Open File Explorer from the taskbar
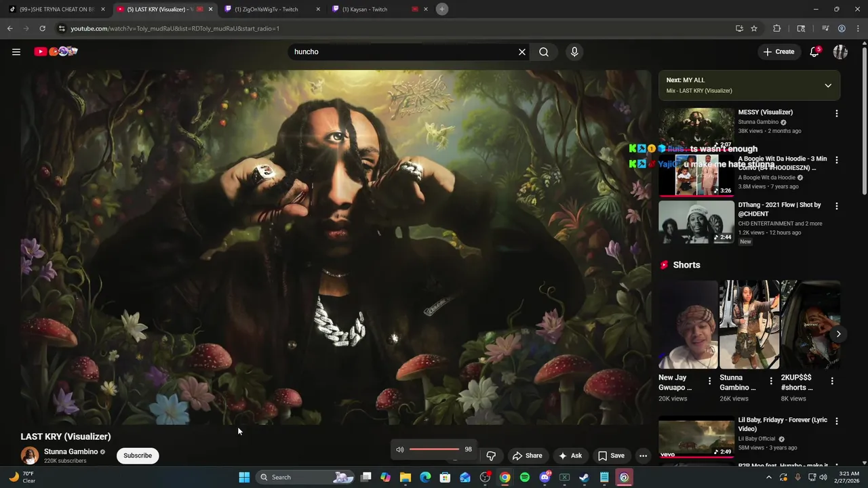 click(x=406, y=477)
